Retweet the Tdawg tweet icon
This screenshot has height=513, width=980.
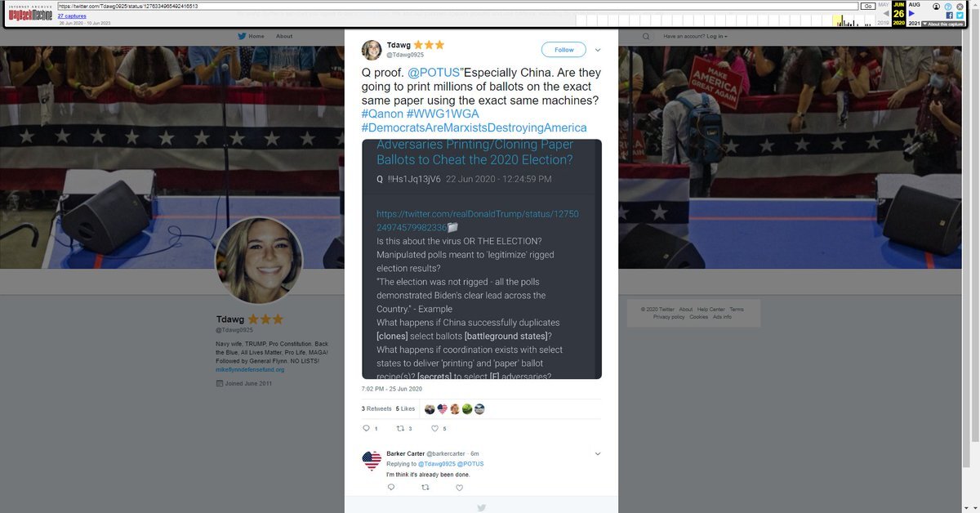click(400, 428)
